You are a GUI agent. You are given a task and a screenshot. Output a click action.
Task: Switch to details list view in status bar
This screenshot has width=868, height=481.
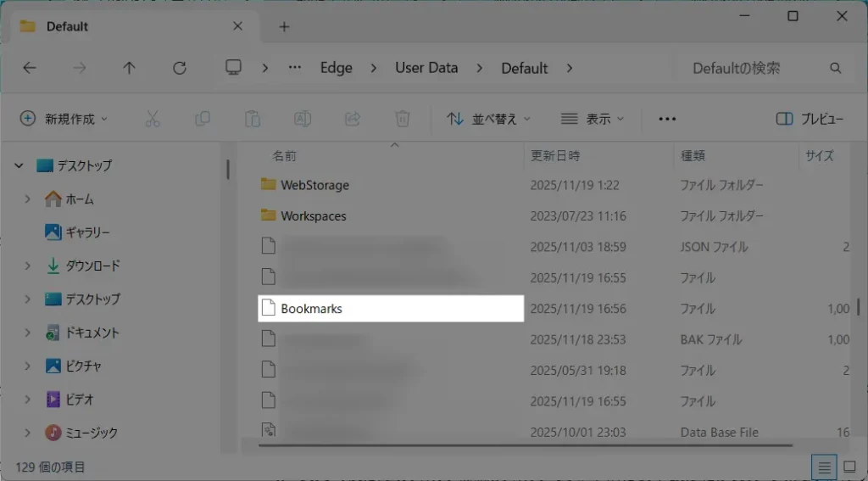(821, 467)
